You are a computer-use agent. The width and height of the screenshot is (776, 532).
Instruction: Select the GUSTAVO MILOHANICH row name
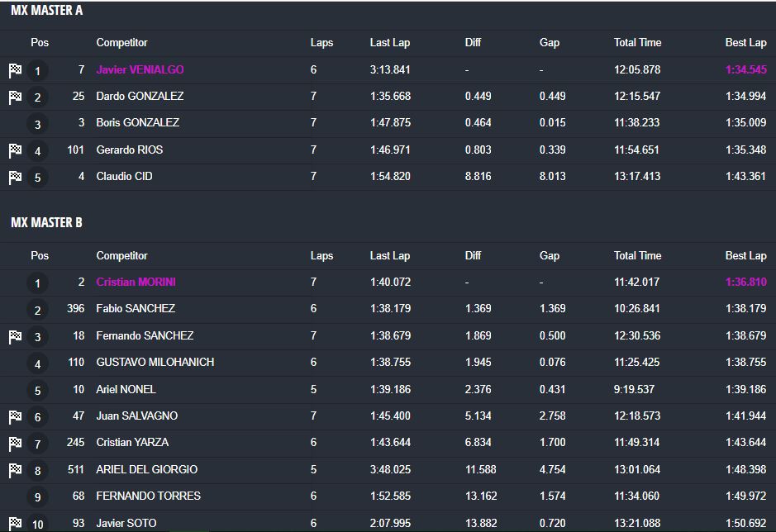pyautogui.click(x=155, y=362)
